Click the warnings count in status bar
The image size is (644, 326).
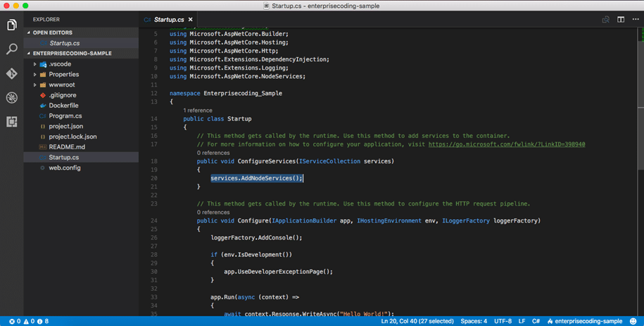click(x=29, y=321)
